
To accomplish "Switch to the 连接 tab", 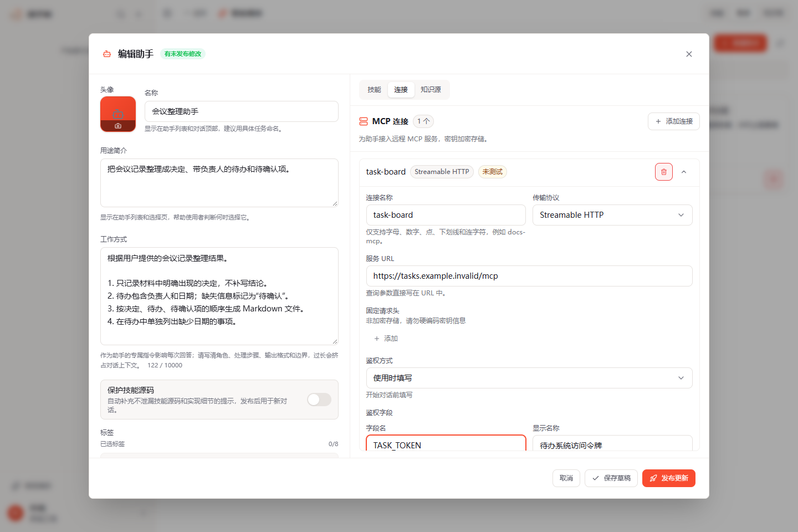I will tap(401, 90).
